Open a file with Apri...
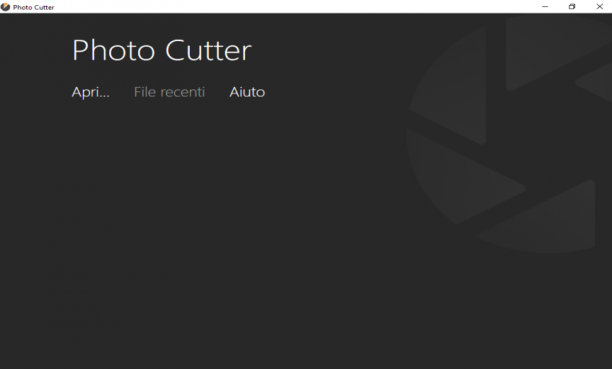 click(x=91, y=93)
